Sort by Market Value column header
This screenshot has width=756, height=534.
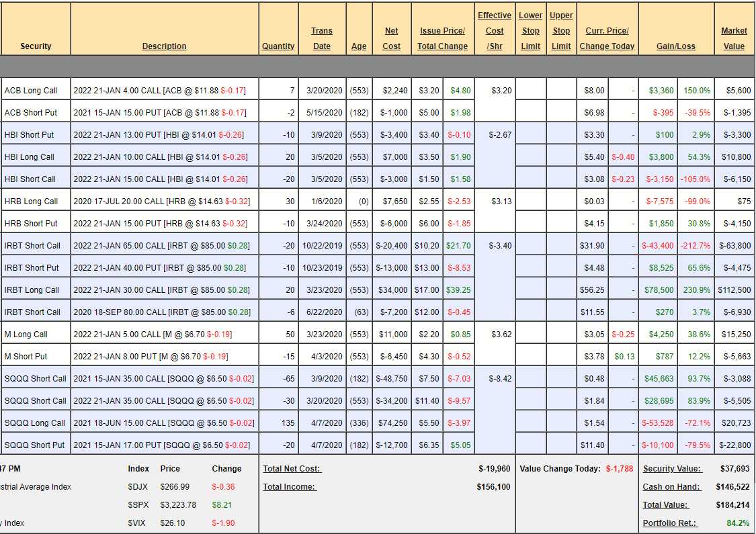click(734, 38)
